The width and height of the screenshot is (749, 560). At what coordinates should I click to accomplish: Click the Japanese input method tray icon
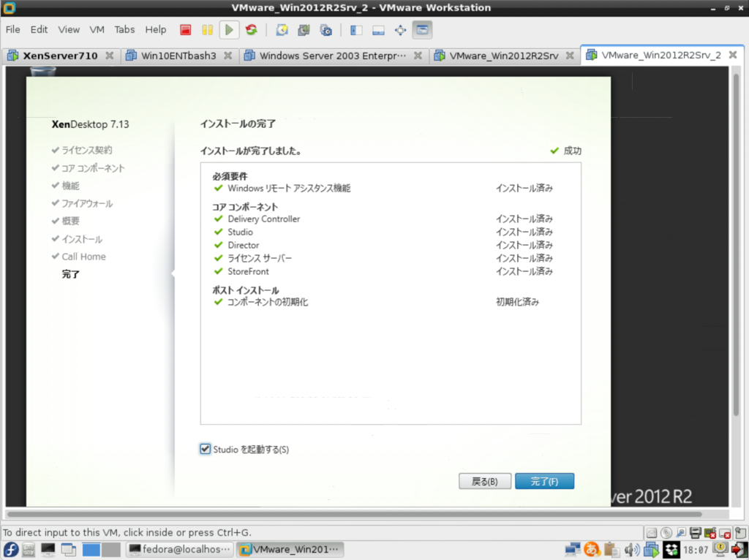(591, 550)
